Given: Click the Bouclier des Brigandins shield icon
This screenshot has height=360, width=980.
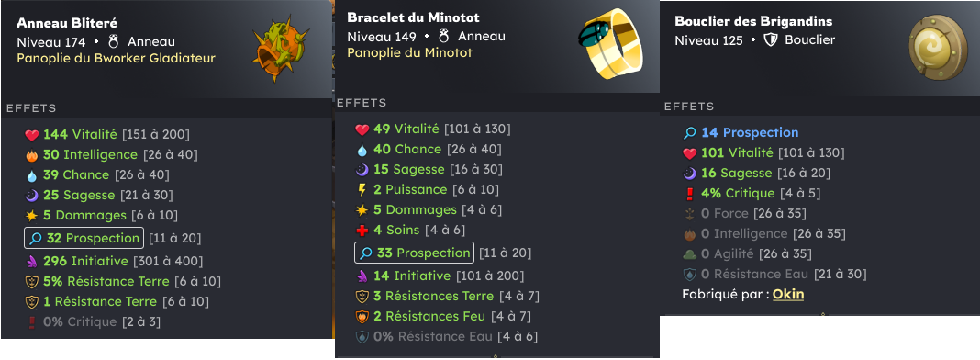Looking at the screenshot, I should click(x=934, y=48).
